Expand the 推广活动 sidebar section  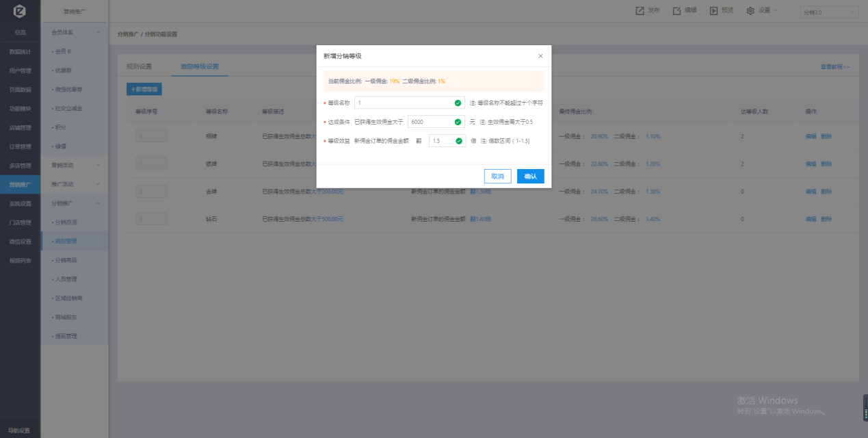(x=98, y=184)
